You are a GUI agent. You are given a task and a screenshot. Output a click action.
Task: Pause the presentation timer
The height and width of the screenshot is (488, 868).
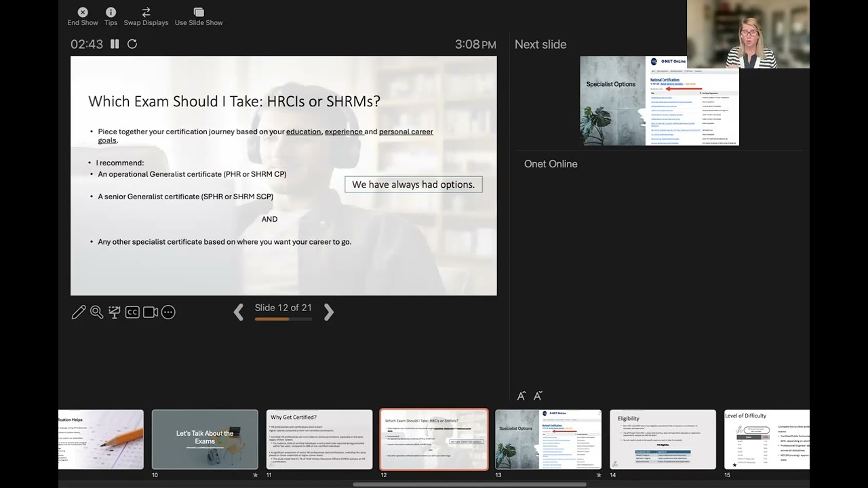click(x=115, y=44)
